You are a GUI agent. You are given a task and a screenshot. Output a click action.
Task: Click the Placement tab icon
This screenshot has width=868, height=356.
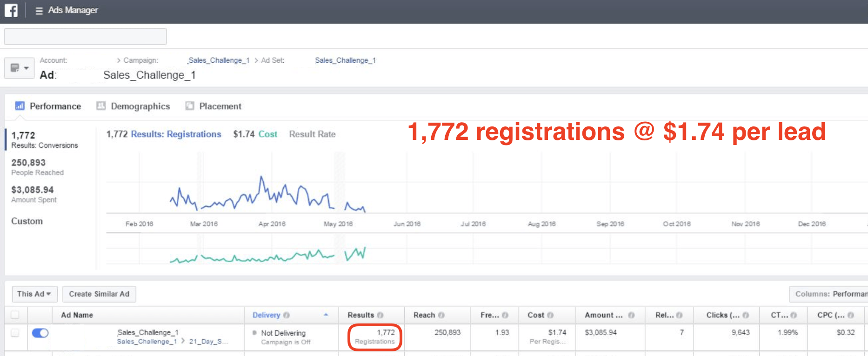pos(190,105)
